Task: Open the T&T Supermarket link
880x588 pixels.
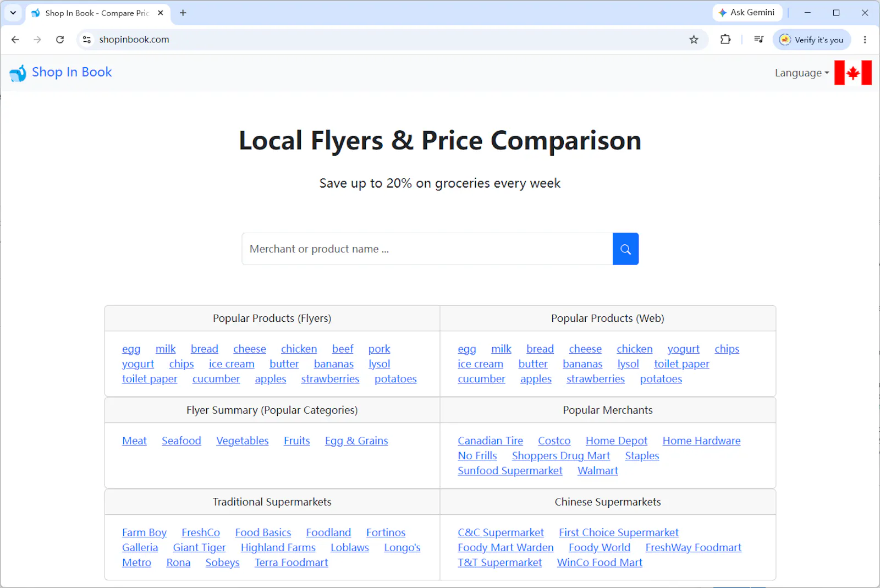Action: (x=499, y=562)
